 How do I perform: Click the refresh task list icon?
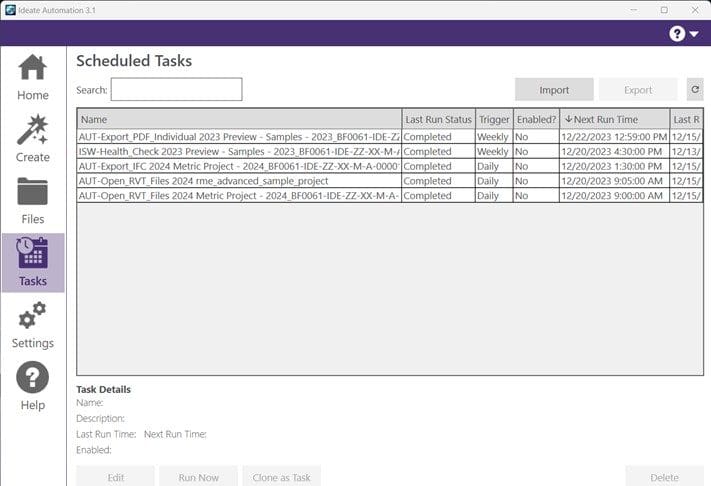(695, 90)
